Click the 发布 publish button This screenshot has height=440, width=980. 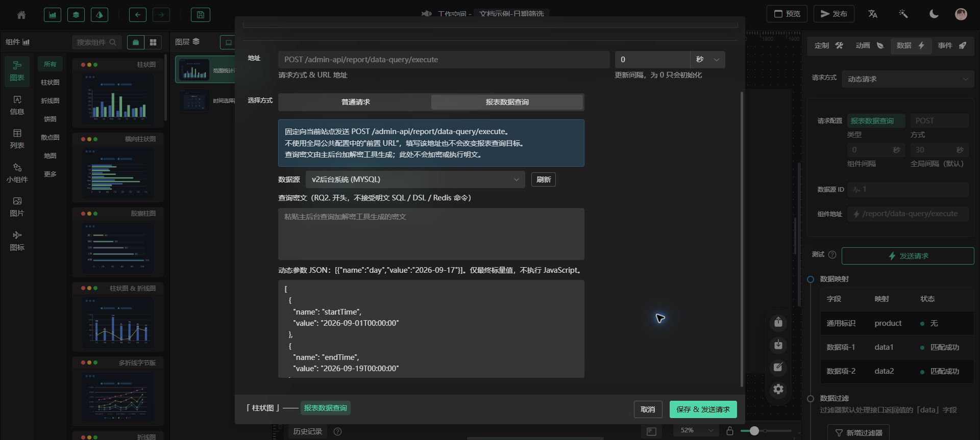834,14
